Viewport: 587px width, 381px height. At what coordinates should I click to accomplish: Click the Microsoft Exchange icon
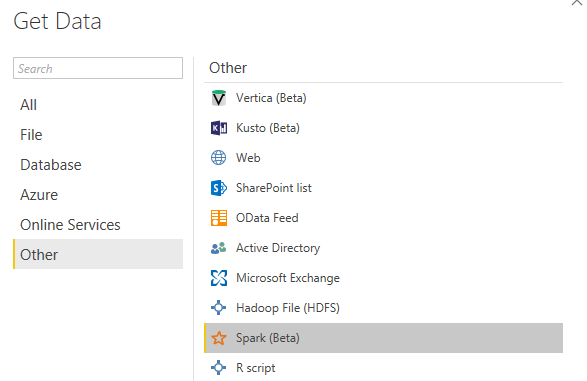pyautogui.click(x=219, y=278)
